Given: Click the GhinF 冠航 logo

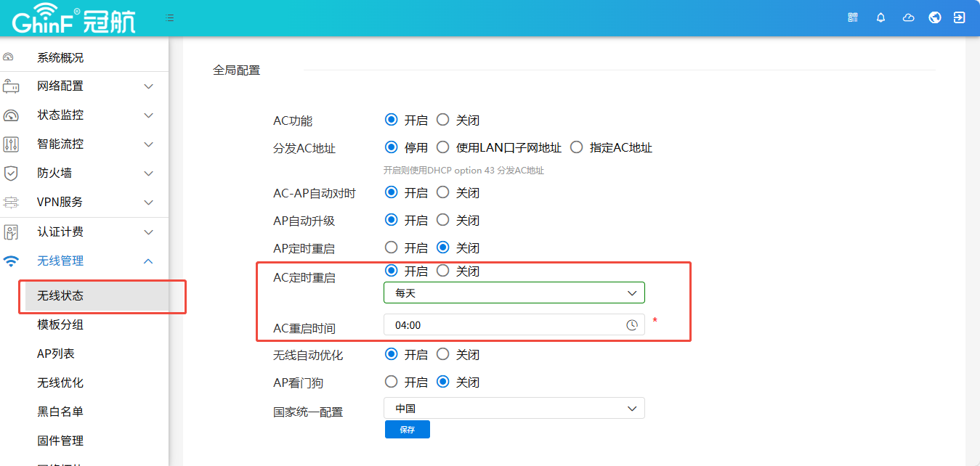Looking at the screenshot, I should point(73,18).
